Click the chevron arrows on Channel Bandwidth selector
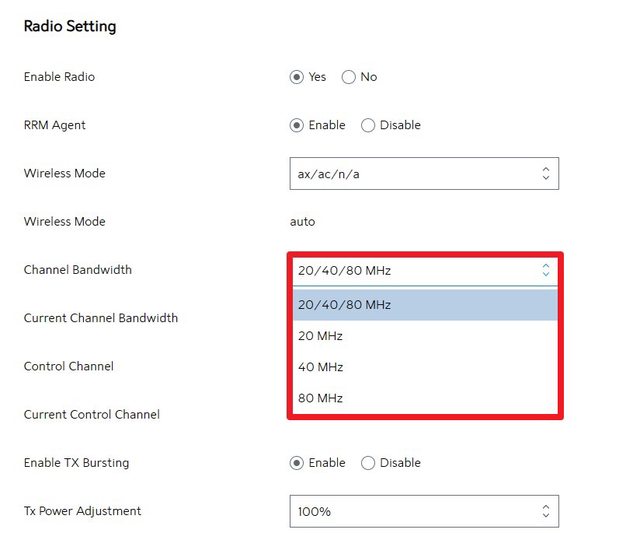 545,270
